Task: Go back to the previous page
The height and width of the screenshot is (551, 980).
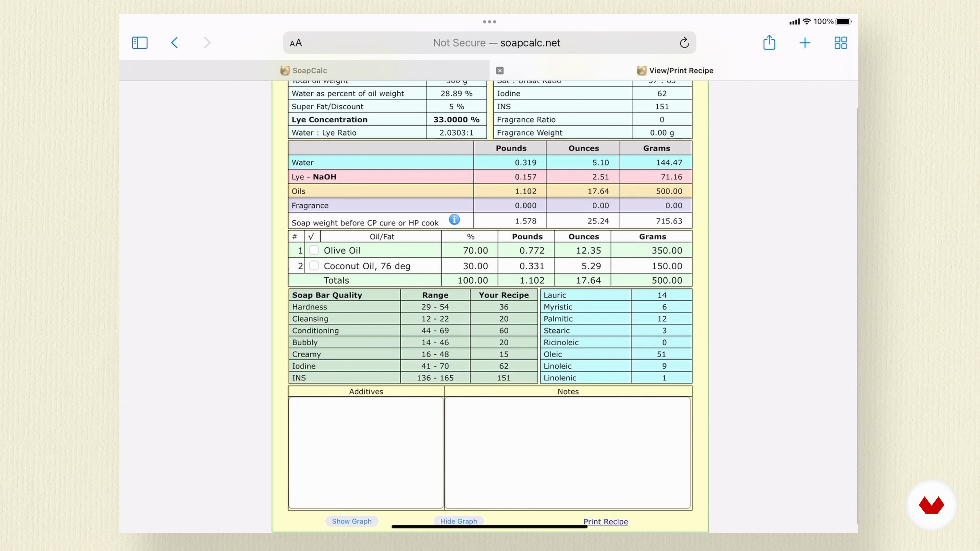Action: click(175, 43)
